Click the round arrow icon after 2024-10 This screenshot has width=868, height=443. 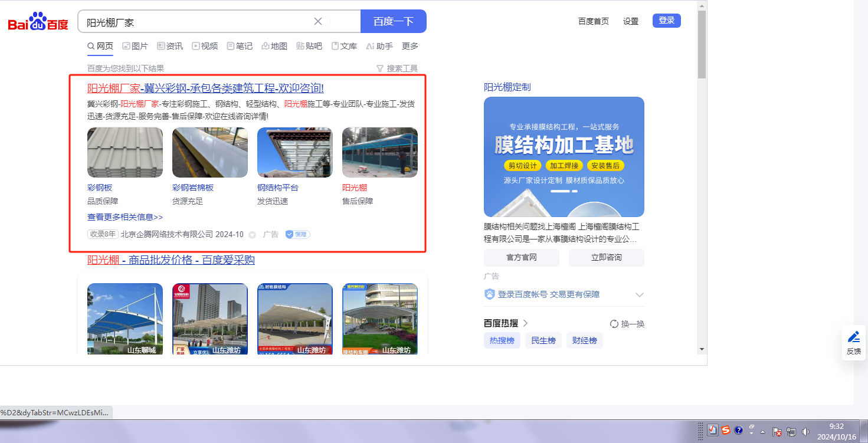pyautogui.click(x=253, y=235)
